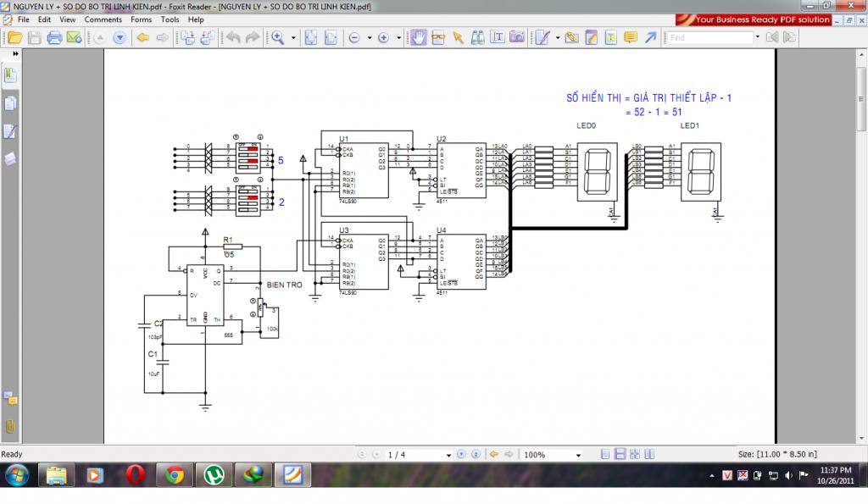Viewport: 868px width, 504px height.
Task: Click the Open folder icon
Action: click(x=14, y=37)
